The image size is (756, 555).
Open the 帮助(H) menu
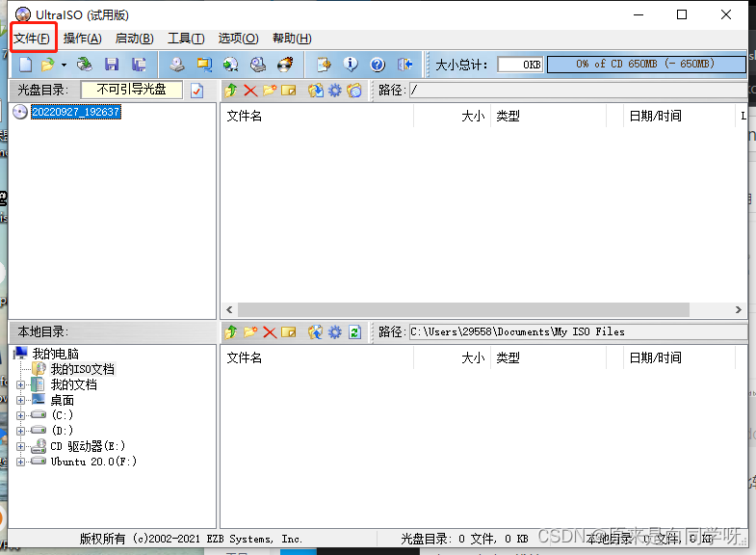[292, 39]
